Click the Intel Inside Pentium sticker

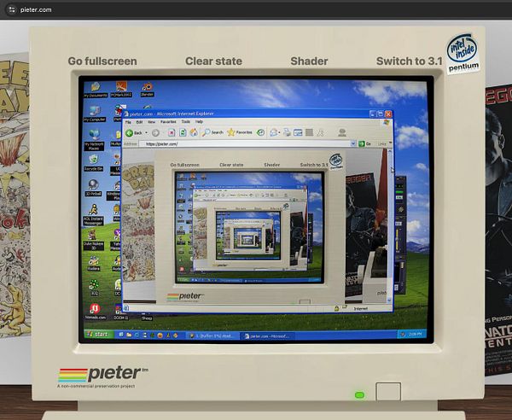pos(463,53)
